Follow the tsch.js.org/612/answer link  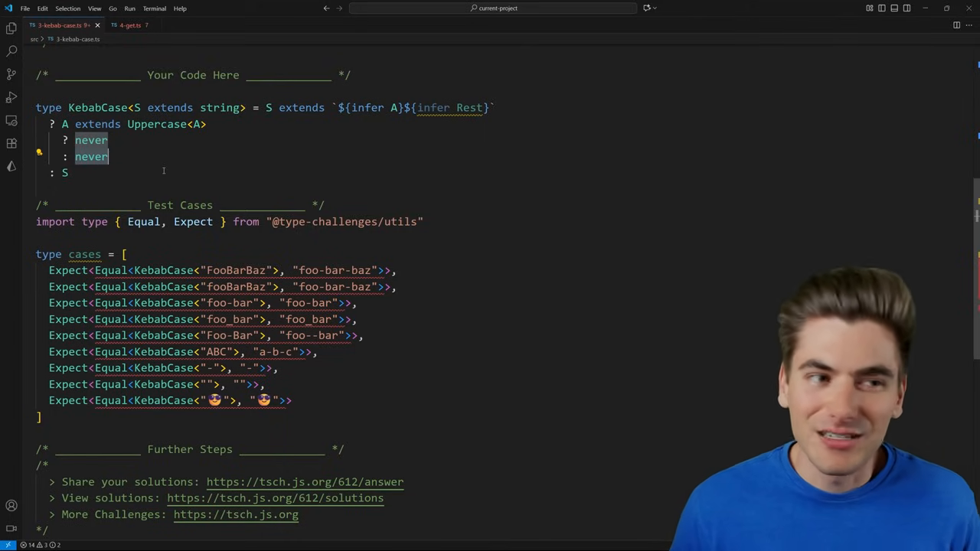click(305, 482)
